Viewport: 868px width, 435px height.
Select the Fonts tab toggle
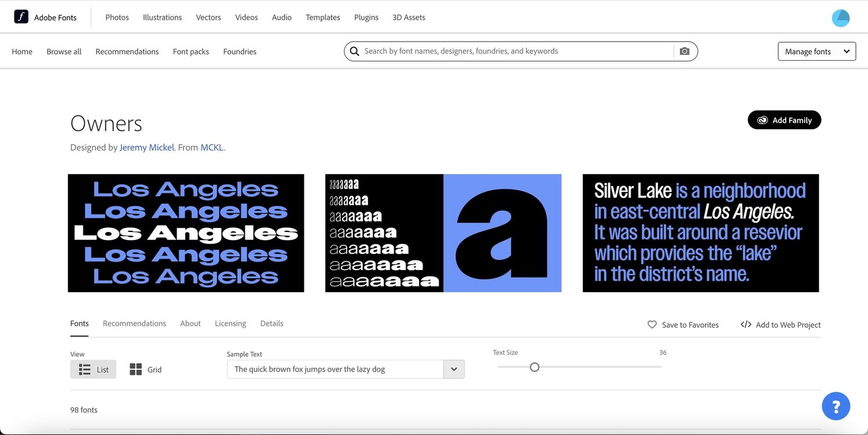[79, 323]
